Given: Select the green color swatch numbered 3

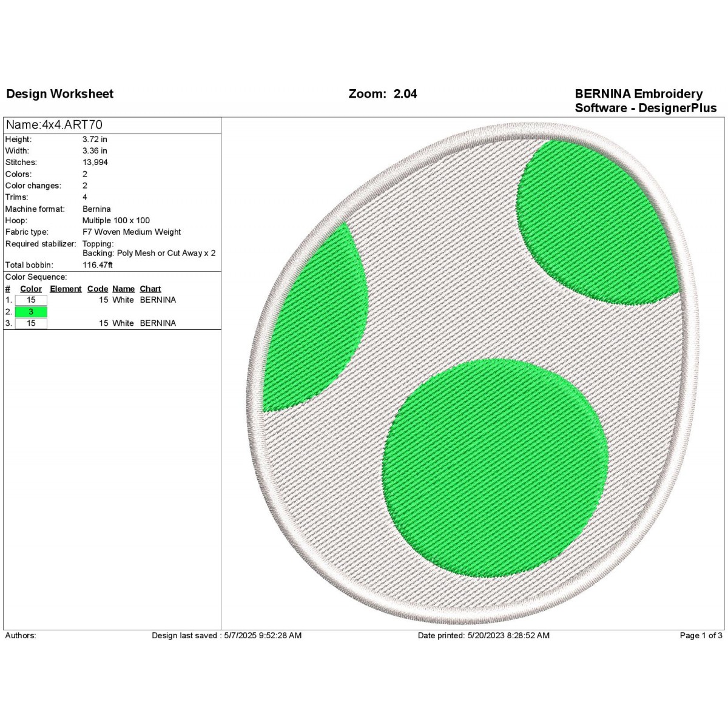Looking at the screenshot, I should [31, 312].
